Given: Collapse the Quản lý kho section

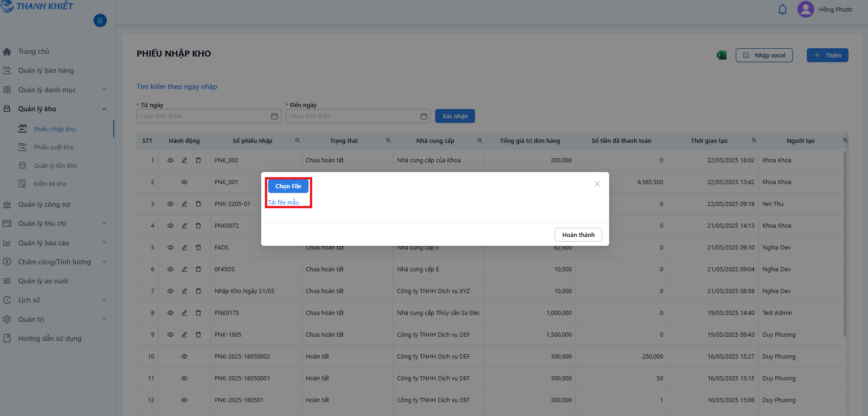Looking at the screenshot, I should coord(104,109).
